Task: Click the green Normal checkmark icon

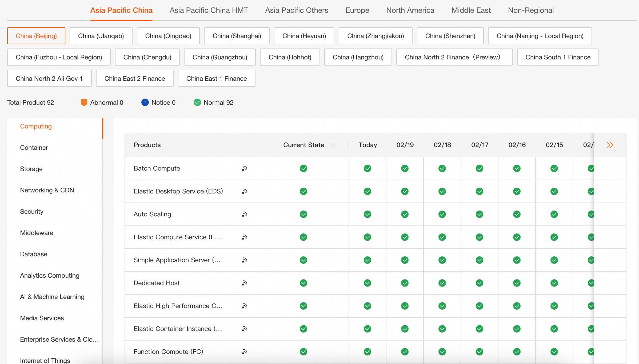Action: [197, 102]
